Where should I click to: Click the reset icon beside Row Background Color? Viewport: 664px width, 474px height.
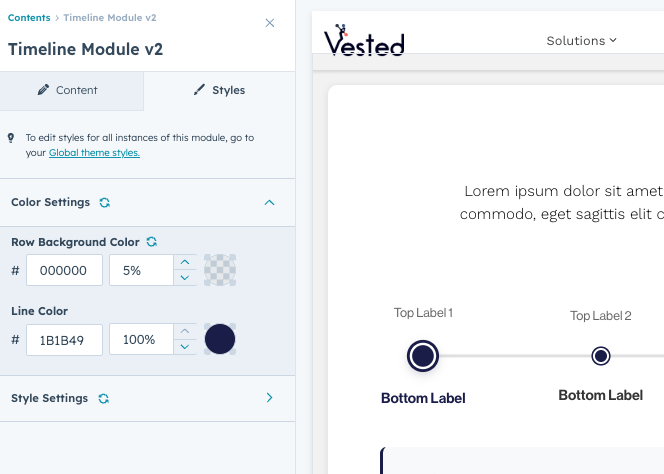click(x=152, y=242)
